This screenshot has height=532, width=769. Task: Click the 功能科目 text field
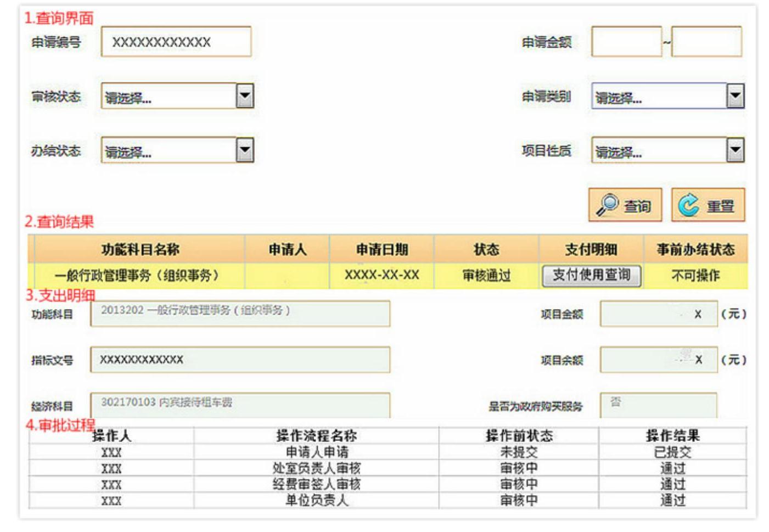pyautogui.click(x=240, y=313)
